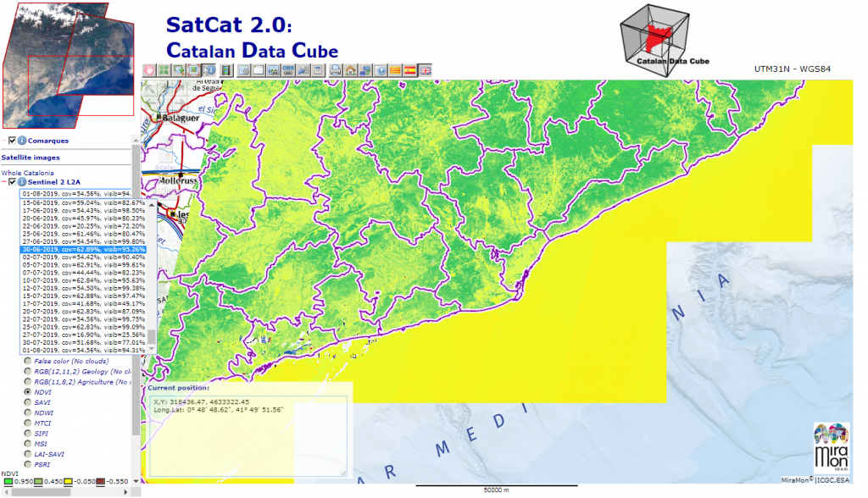This screenshot has width=868, height=498.
Task: Select the LAI-SAVI index radio button
Action: 28,454
